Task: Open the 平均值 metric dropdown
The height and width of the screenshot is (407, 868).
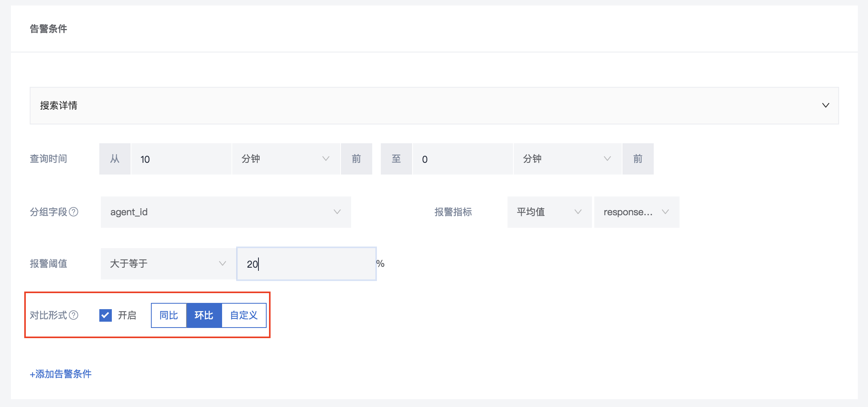Action: (x=549, y=212)
